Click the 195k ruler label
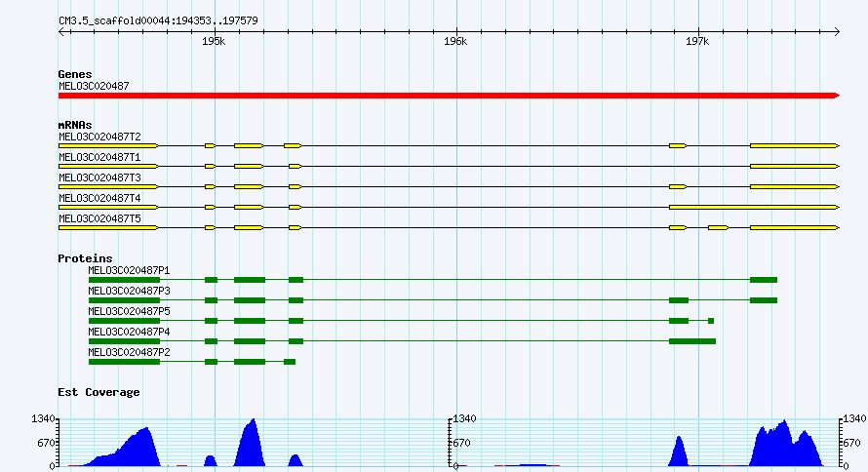 [x=214, y=42]
